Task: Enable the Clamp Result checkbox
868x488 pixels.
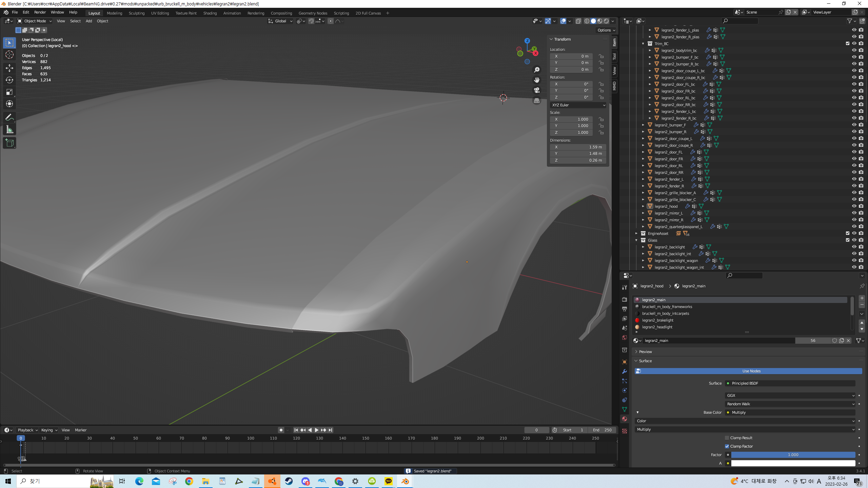Action: coord(727,438)
